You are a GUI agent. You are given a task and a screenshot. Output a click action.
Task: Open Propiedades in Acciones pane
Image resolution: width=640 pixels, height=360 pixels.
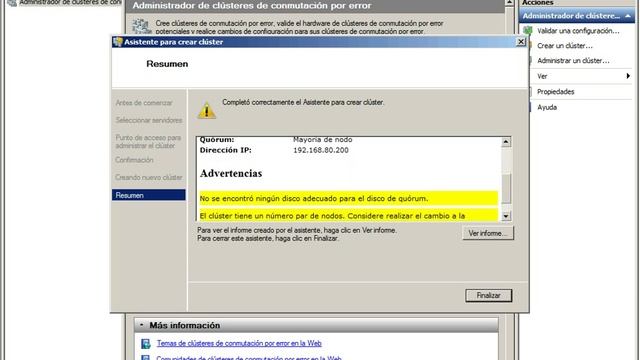[556, 92]
